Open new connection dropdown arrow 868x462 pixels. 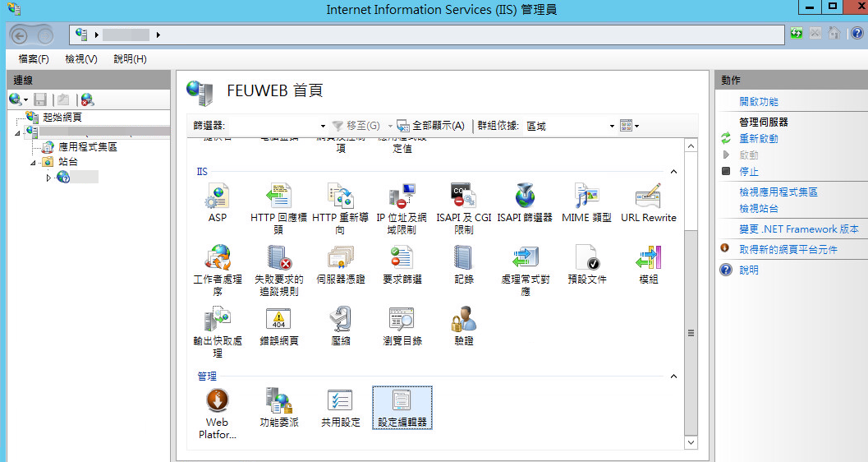(x=25, y=99)
